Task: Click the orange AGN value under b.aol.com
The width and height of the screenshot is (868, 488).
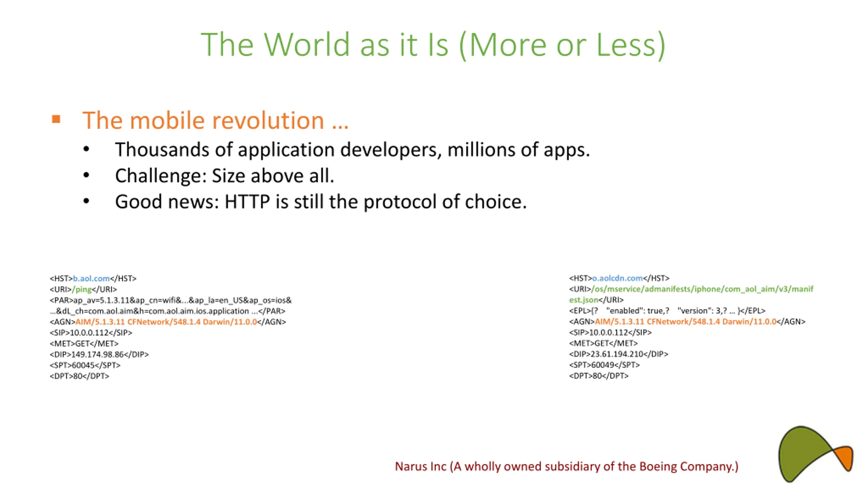Action: point(166,322)
